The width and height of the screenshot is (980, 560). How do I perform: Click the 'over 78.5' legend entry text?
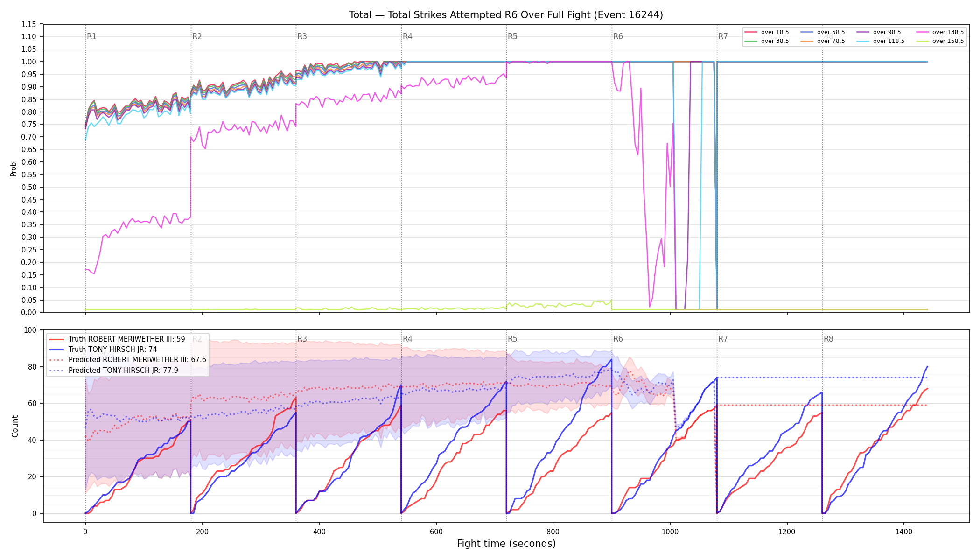(831, 41)
